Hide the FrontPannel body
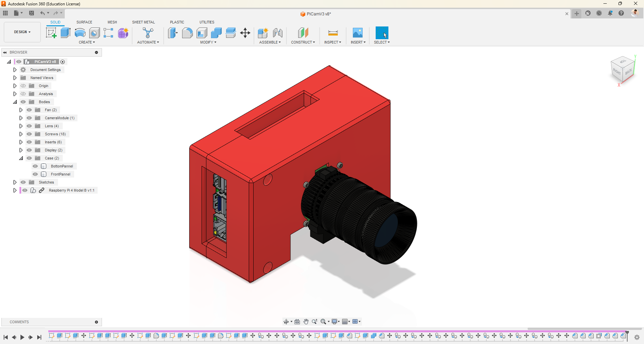The height and width of the screenshot is (344, 644). coord(35,174)
